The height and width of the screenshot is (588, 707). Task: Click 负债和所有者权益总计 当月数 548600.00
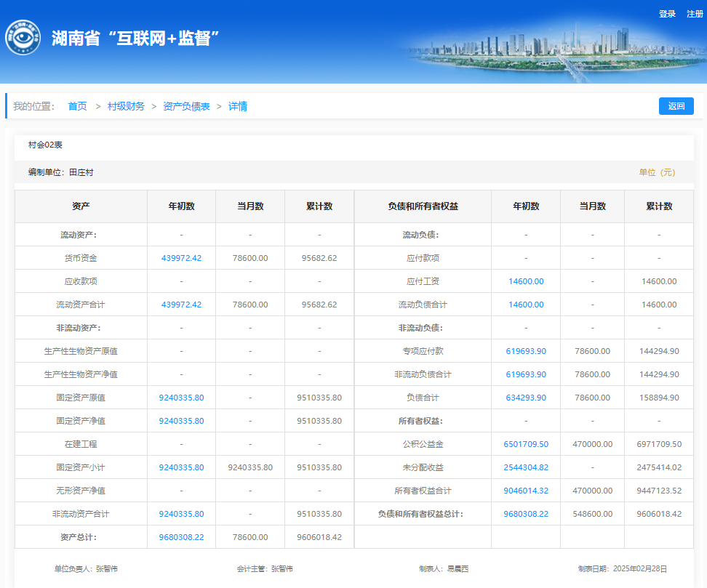pos(593,514)
